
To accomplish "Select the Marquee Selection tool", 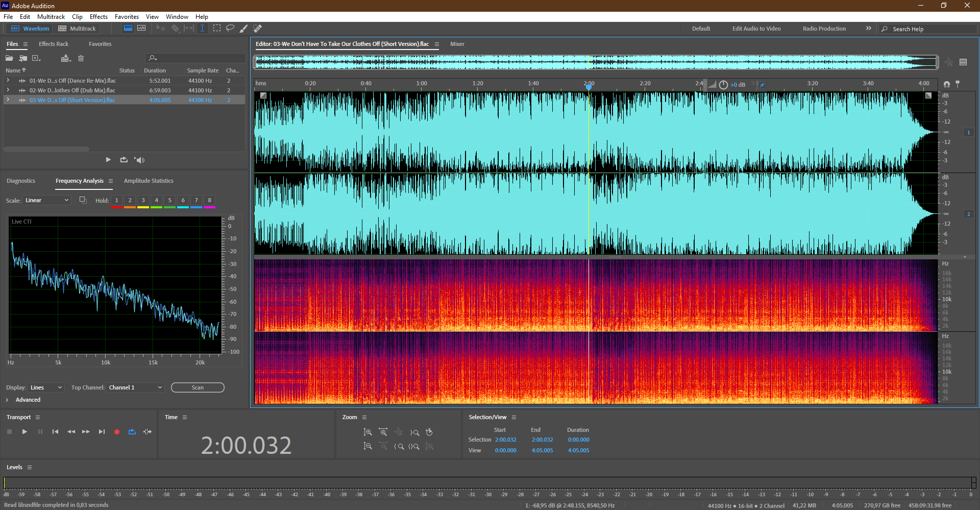I will click(217, 29).
